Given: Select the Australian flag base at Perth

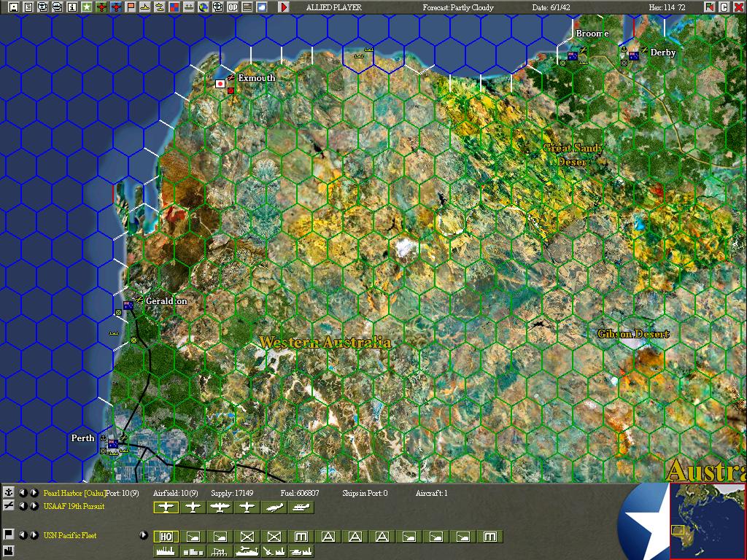Looking at the screenshot, I should 113,444.
